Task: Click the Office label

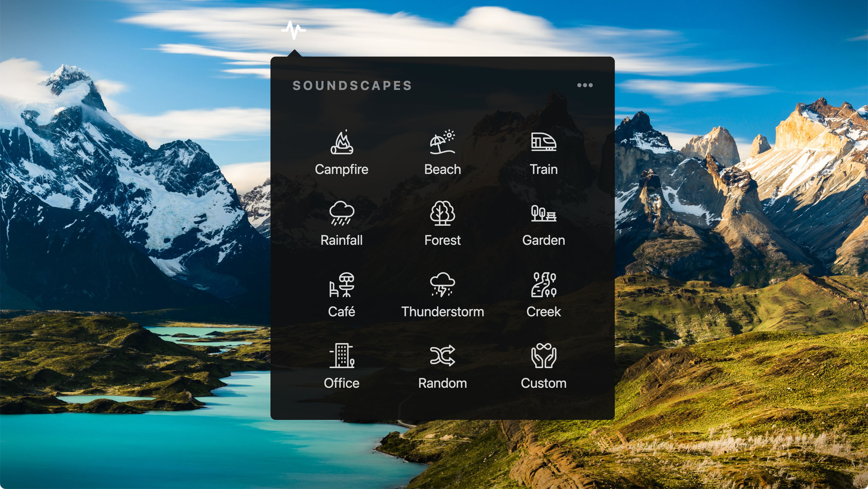Action: 342,383
